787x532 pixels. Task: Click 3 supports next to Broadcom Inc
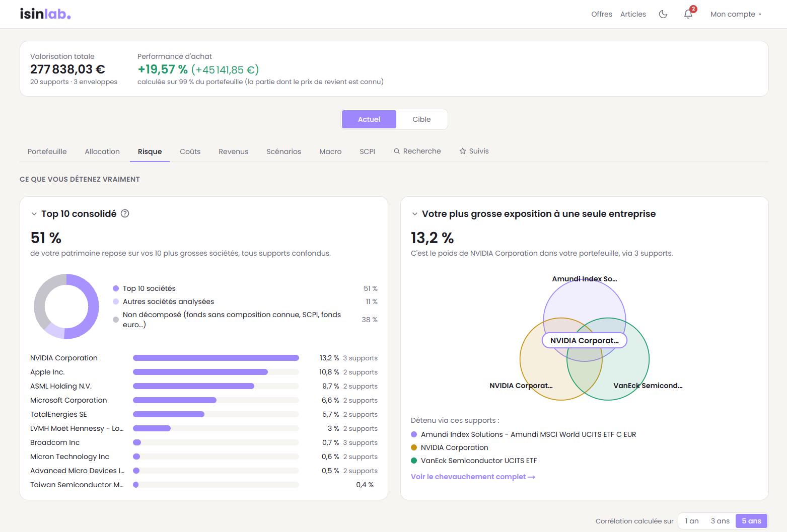point(360,442)
